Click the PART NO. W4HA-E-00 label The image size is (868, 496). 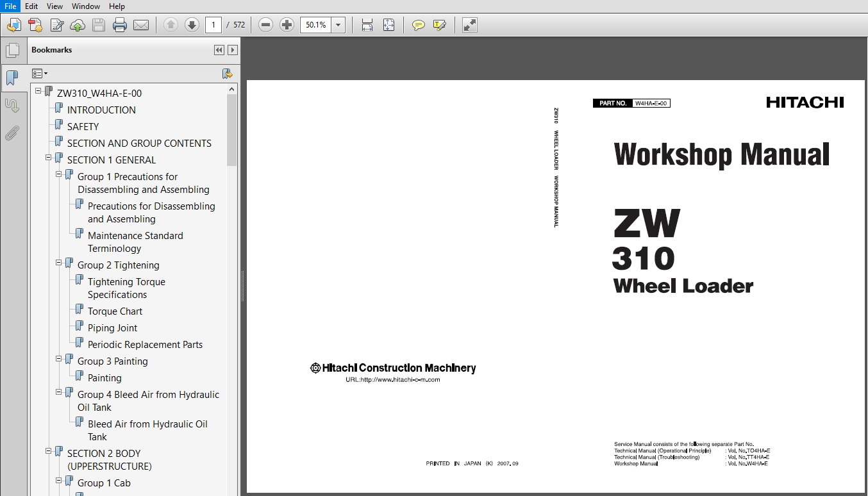(x=632, y=103)
